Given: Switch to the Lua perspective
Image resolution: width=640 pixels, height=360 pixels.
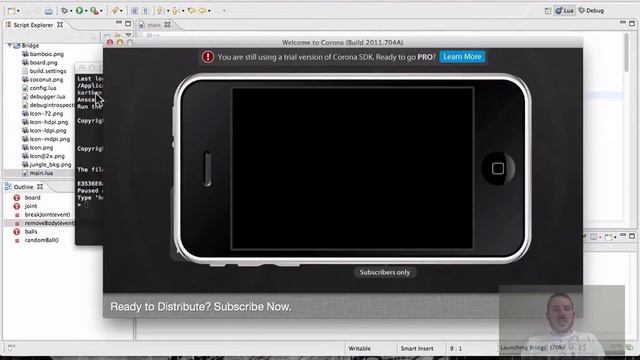Looking at the screenshot, I should click(564, 11).
